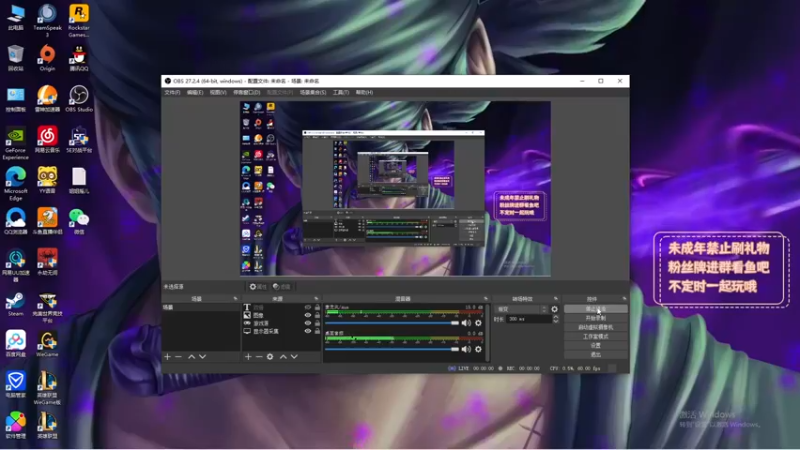Toggle visibility eye of the 显示器采集 source
The image size is (800, 450).
(308, 331)
